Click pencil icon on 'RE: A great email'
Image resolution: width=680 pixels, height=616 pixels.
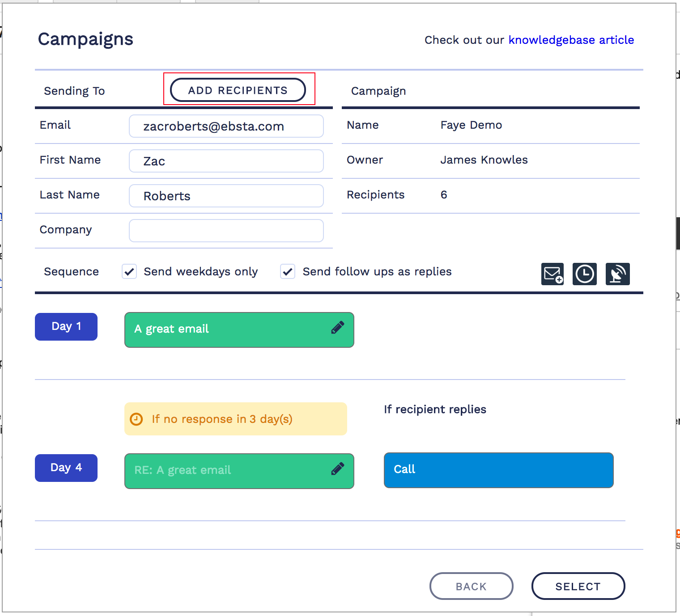(x=337, y=469)
